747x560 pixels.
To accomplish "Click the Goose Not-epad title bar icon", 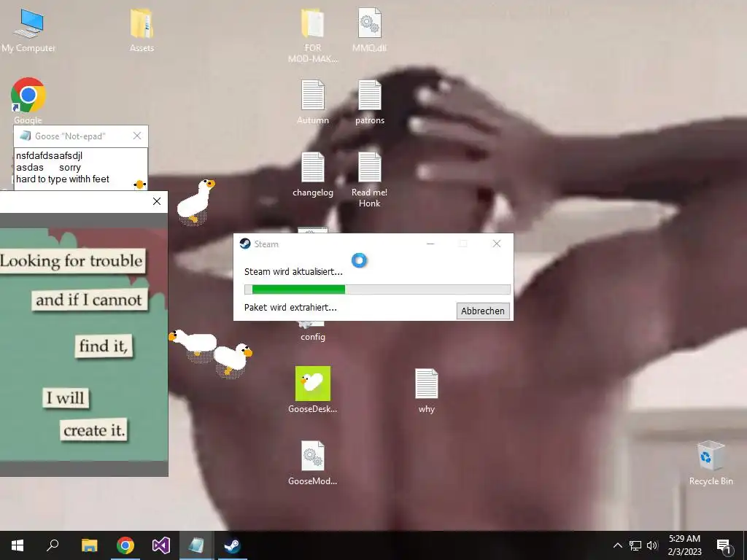I will 25,136.
